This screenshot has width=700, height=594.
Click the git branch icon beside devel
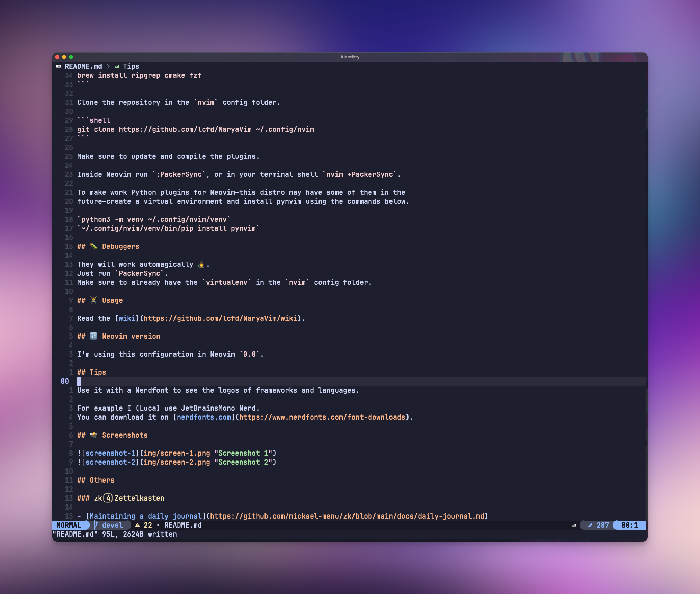tap(96, 525)
